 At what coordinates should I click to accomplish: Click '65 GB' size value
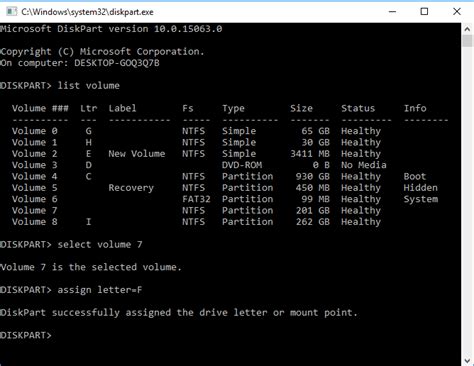(x=315, y=131)
